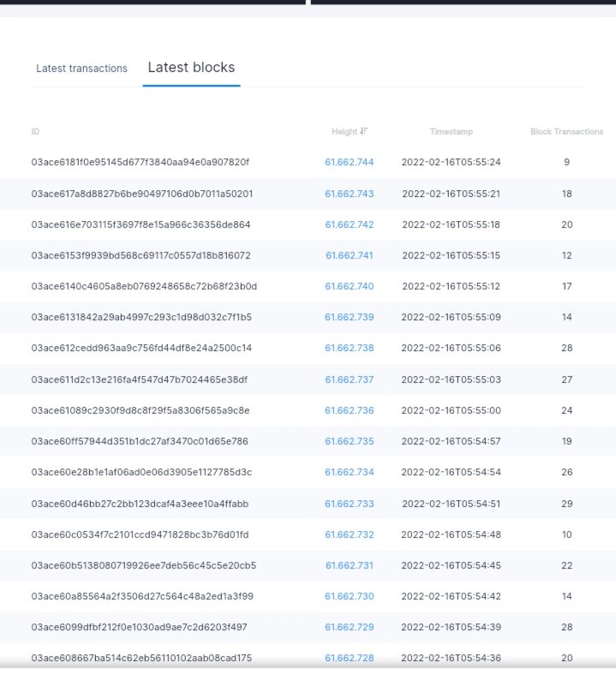The width and height of the screenshot is (616, 674).
Task: View block 61.662.730 details
Action: [349, 597]
